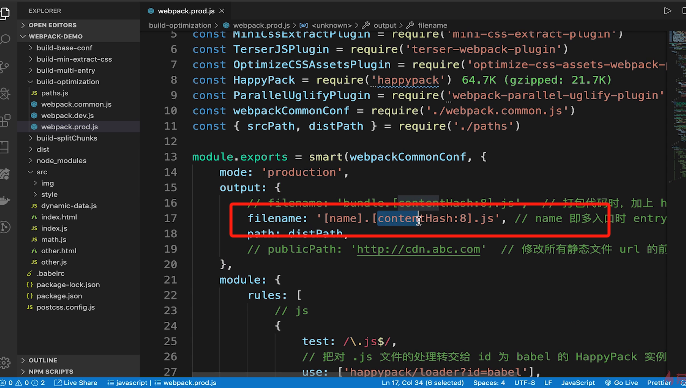
Task: Collapse the src folder
Action: [x=79, y=172]
